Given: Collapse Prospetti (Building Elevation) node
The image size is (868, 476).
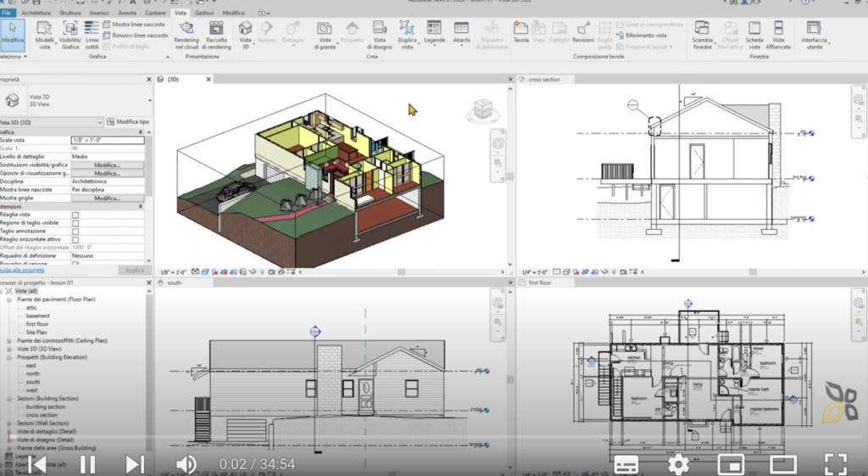Looking at the screenshot, I should pyautogui.click(x=8, y=357).
